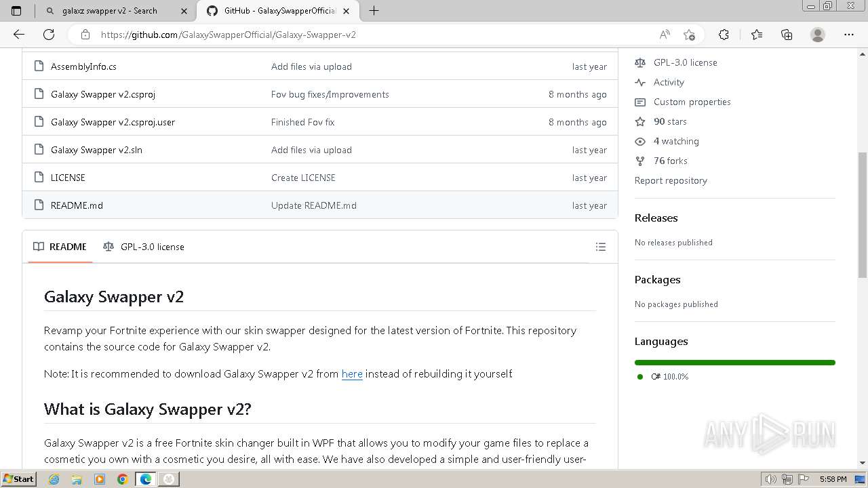Viewport: 868px width, 488px height.
Task: Open repository Activity page
Action: [669, 82]
